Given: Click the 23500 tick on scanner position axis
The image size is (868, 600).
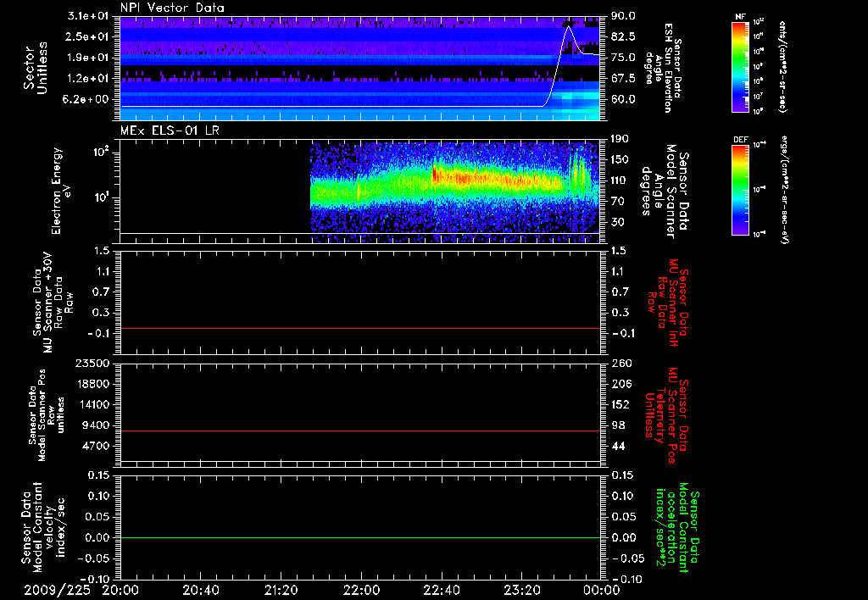Looking at the screenshot, I should [x=94, y=364].
